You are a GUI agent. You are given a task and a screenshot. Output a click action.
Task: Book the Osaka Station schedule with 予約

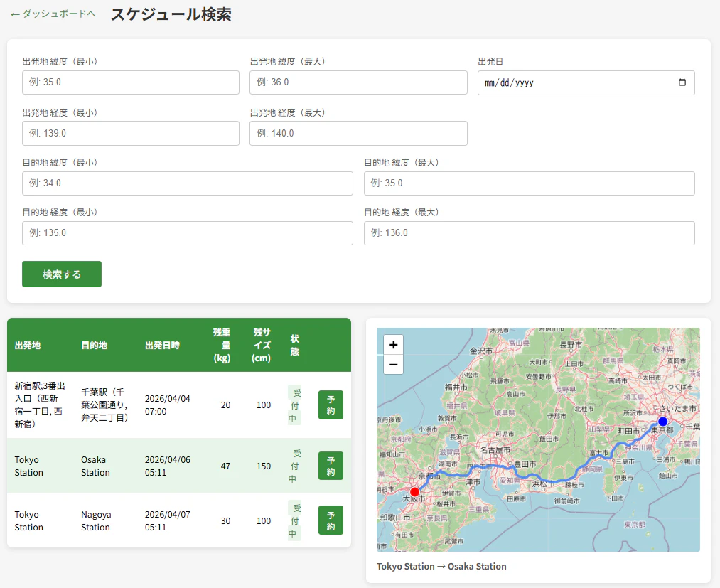(331, 466)
